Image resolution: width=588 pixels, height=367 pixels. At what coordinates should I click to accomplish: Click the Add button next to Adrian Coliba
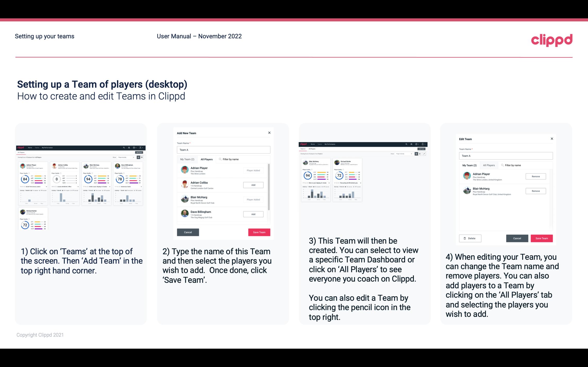click(x=253, y=185)
